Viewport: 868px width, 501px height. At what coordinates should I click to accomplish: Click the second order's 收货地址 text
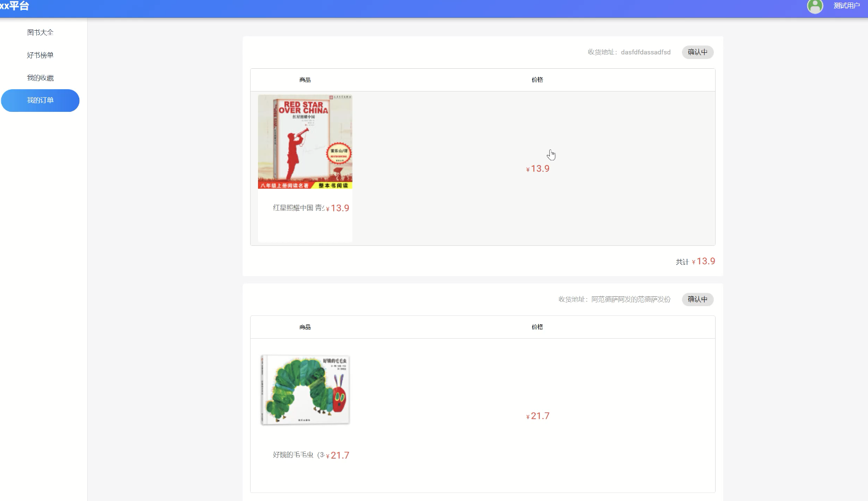tap(614, 299)
